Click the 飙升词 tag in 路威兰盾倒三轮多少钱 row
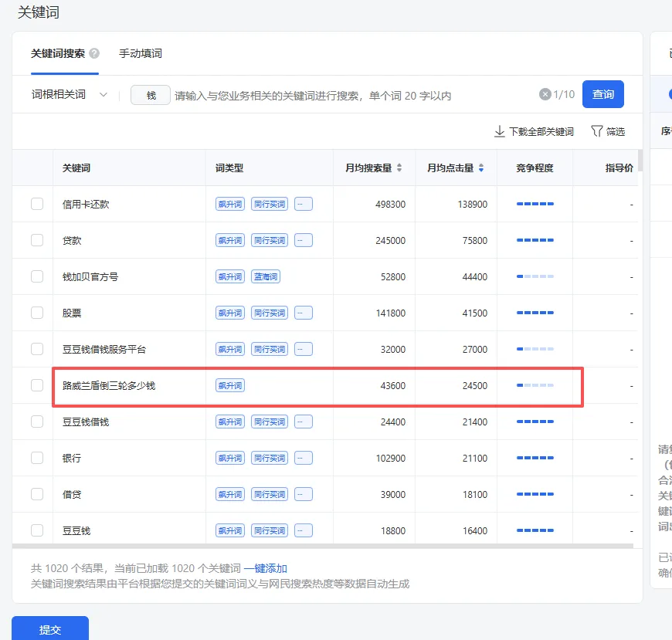This screenshot has height=640, width=672. [230, 385]
